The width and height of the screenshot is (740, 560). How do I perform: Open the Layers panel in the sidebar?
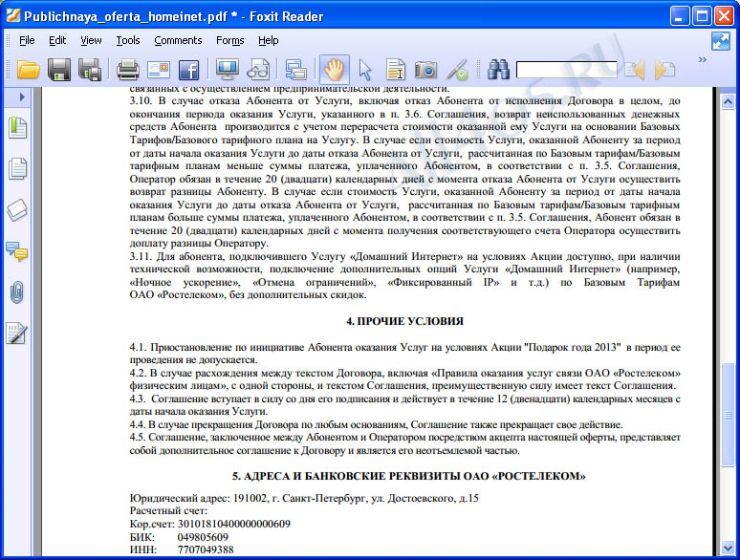tap(17, 210)
